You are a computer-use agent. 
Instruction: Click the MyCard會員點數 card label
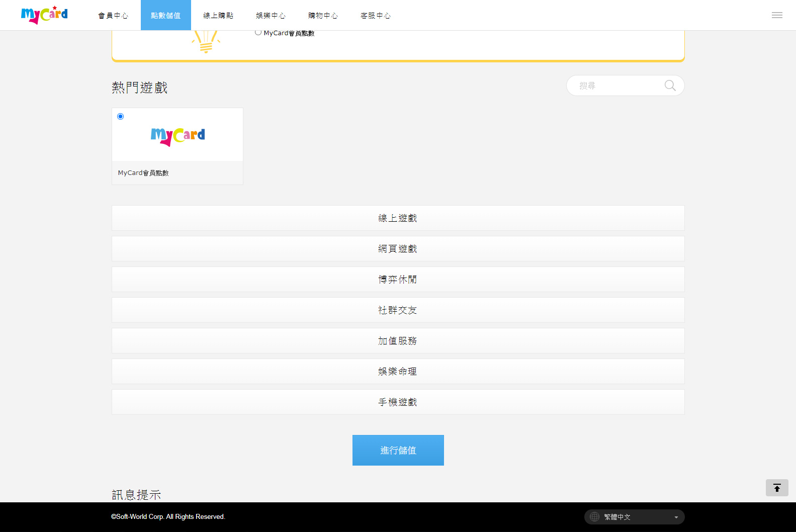(x=143, y=173)
